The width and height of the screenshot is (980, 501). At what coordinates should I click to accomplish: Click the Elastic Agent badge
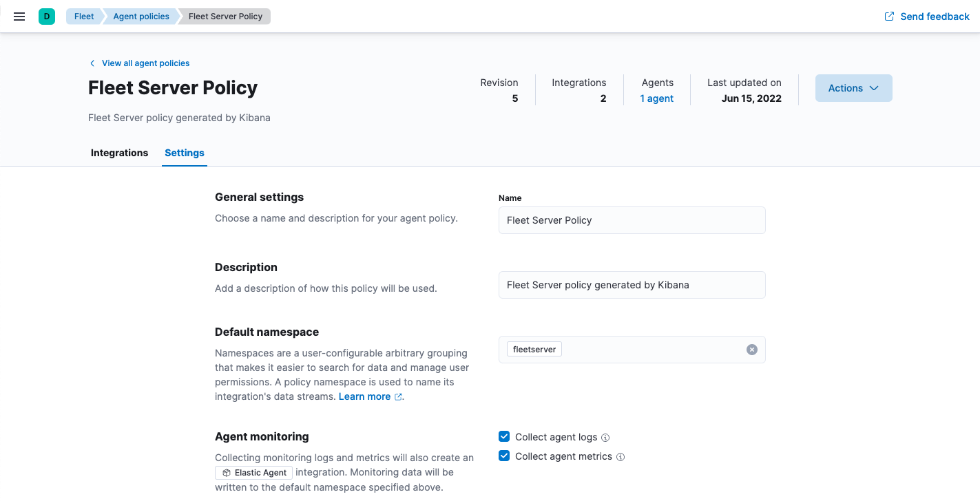(x=253, y=472)
